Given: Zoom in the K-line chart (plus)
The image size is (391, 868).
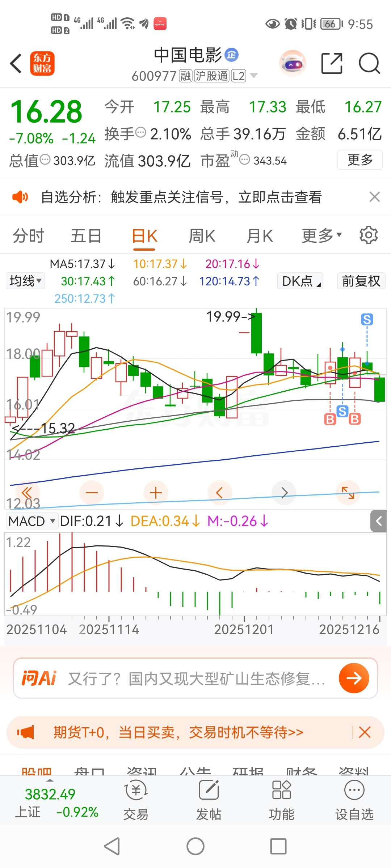Looking at the screenshot, I should 156,493.
